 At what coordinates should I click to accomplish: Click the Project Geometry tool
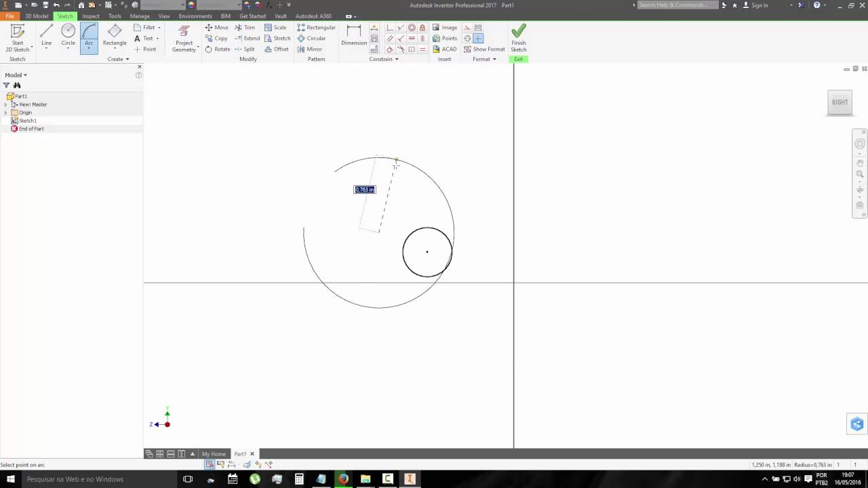[x=184, y=39]
